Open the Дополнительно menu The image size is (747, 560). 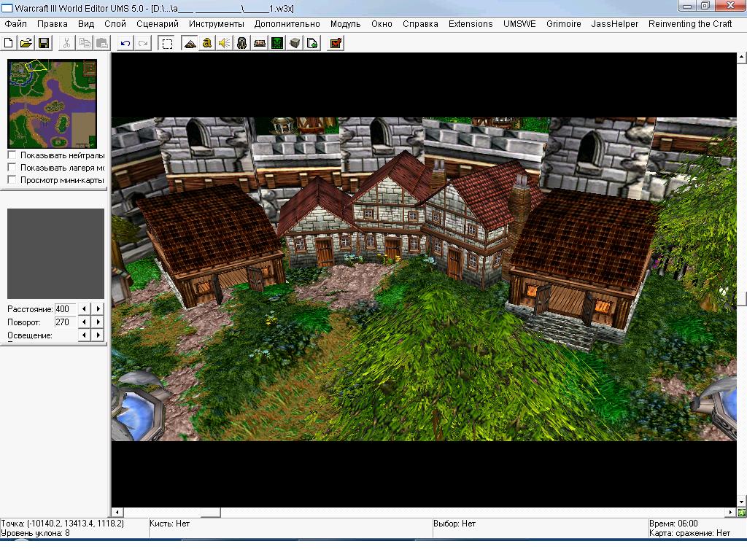click(x=287, y=24)
